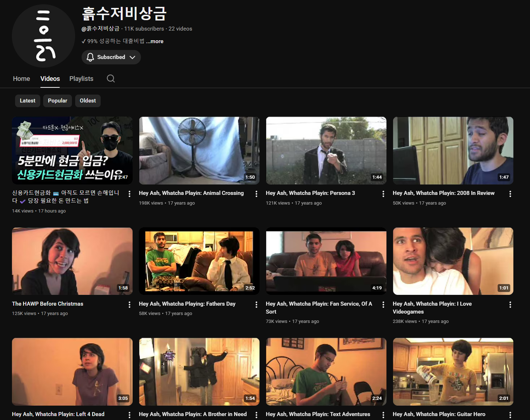Viewport: 530px width, 420px height.
Task: Open the Korean credit card cash video thumbnail
Action: tap(72, 150)
